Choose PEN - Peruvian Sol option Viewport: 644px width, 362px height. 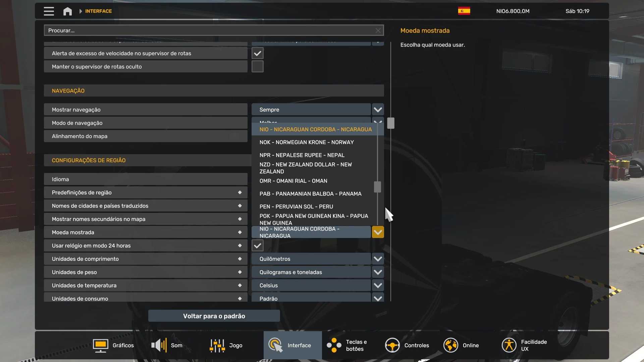point(296,207)
